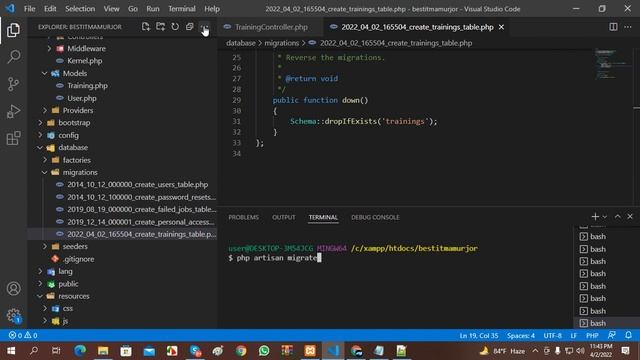
Task: Click Ln 19, Col 35 in status bar
Action: 479,336
